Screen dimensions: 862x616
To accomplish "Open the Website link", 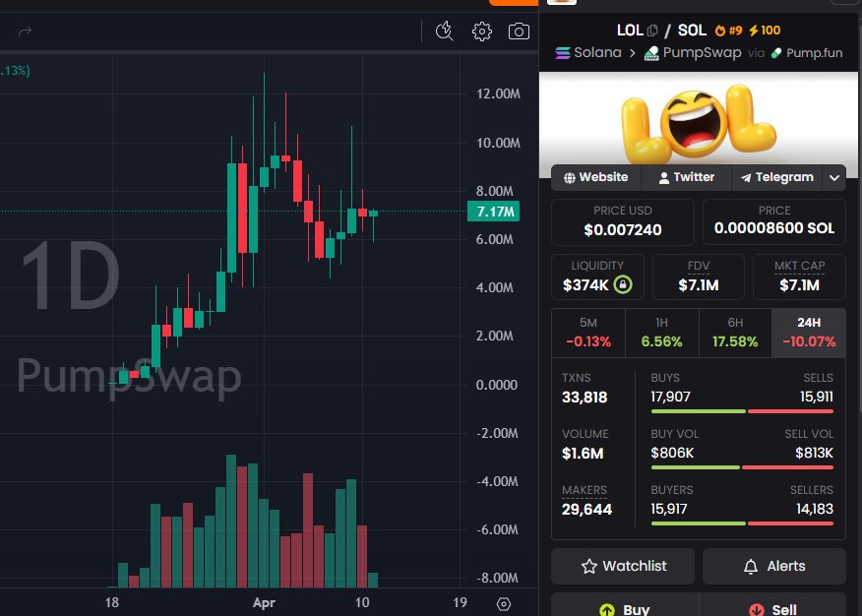I will (596, 177).
